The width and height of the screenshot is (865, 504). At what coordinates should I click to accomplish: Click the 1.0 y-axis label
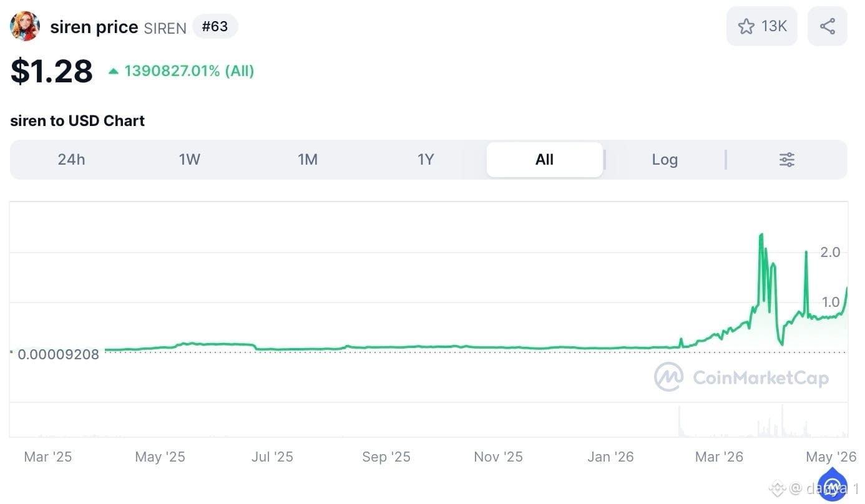click(831, 302)
